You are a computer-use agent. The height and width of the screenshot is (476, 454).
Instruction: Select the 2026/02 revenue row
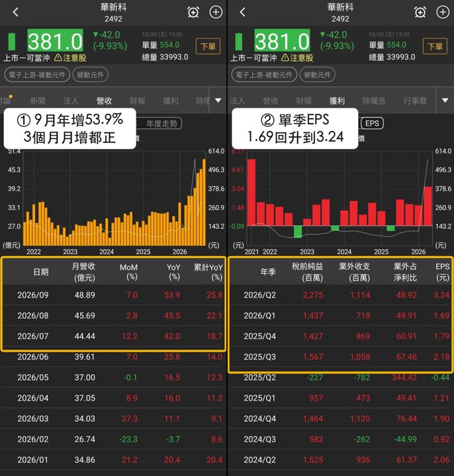(113, 440)
